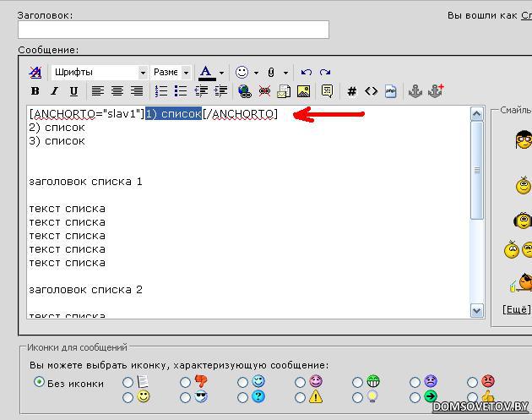Click the remove formatting icon

click(35, 73)
